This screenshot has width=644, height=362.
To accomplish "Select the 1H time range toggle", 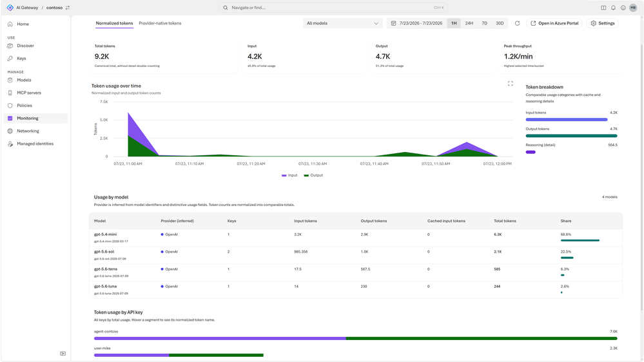I will 454,23.
